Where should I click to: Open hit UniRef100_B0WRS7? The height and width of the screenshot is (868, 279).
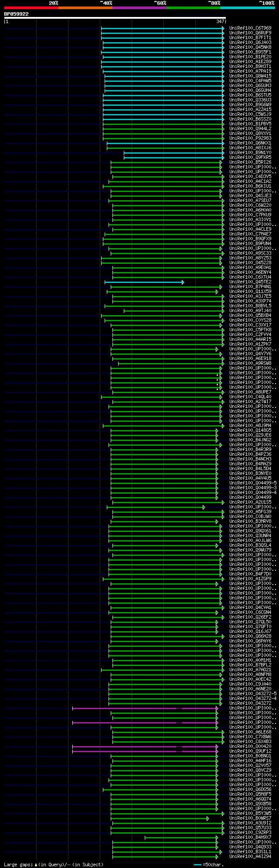[250, 818]
